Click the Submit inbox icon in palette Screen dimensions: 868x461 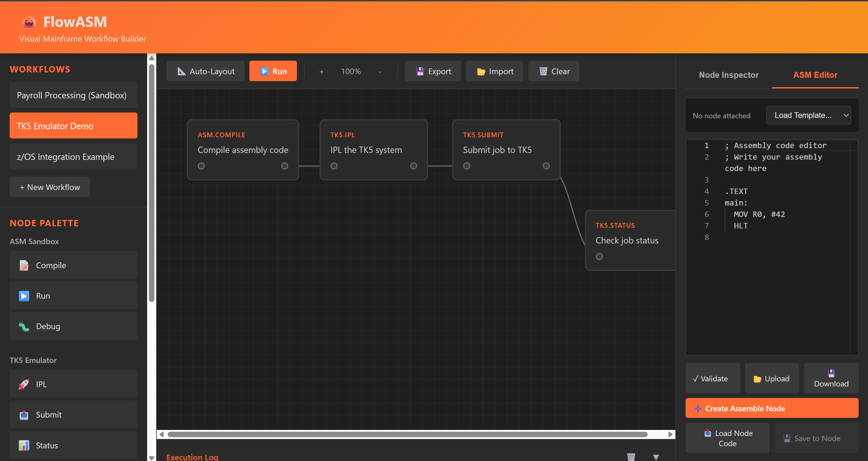click(24, 415)
